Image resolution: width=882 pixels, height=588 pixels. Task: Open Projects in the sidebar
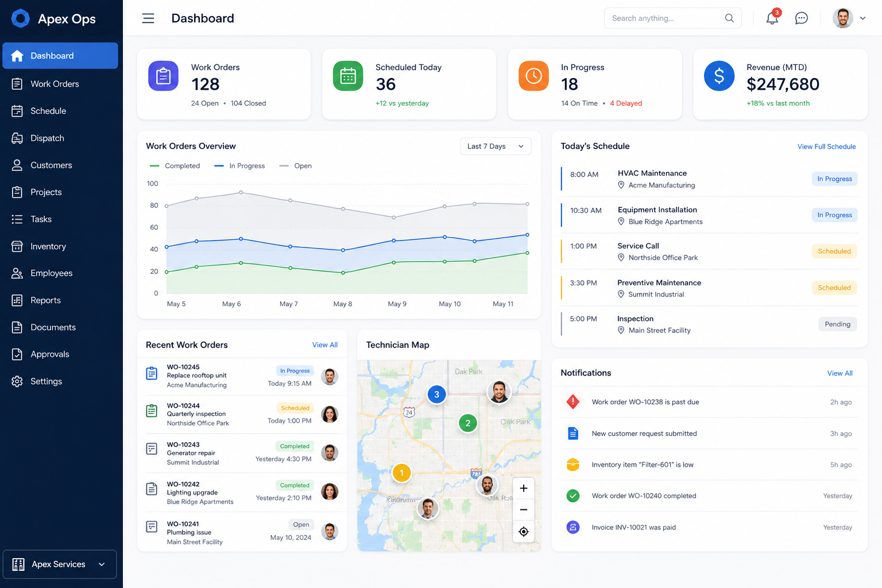(60, 192)
